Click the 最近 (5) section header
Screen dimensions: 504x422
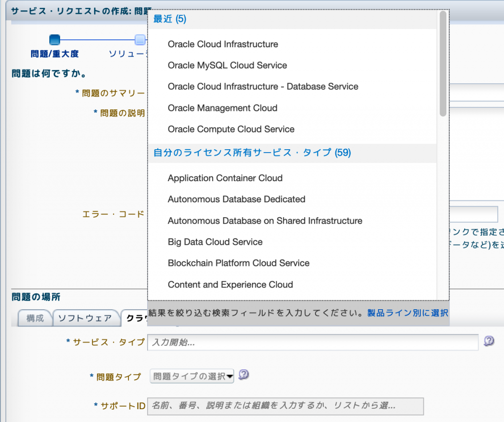tap(170, 19)
